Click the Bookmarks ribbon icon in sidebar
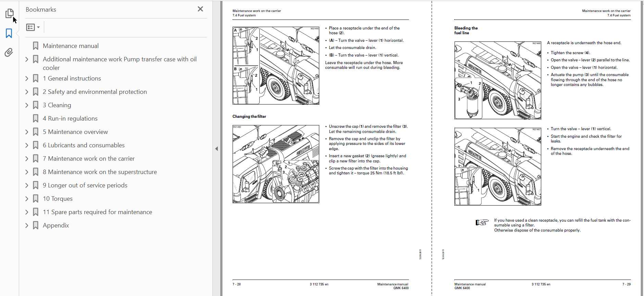Image resolution: width=644 pixels, height=296 pixels. tap(9, 33)
